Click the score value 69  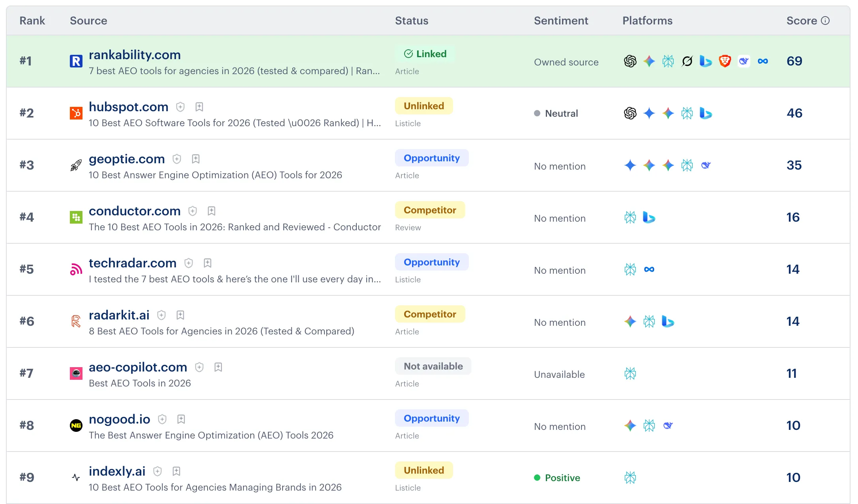pyautogui.click(x=794, y=61)
